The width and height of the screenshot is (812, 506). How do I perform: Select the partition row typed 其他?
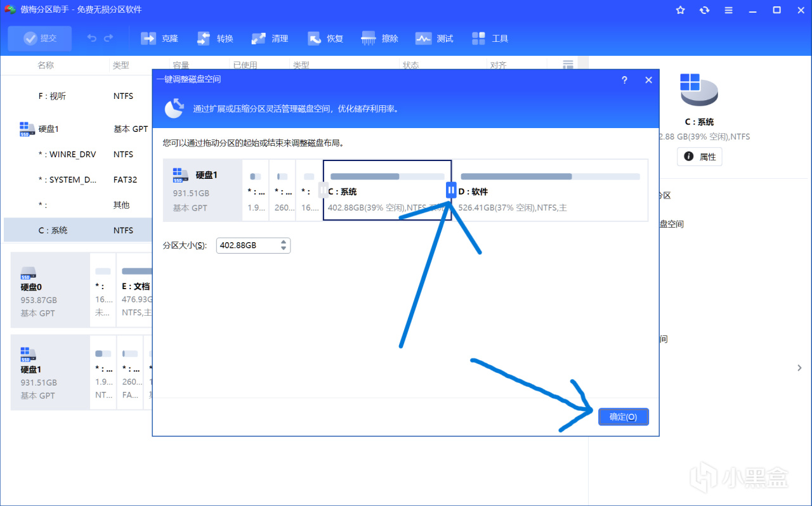click(x=78, y=205)
